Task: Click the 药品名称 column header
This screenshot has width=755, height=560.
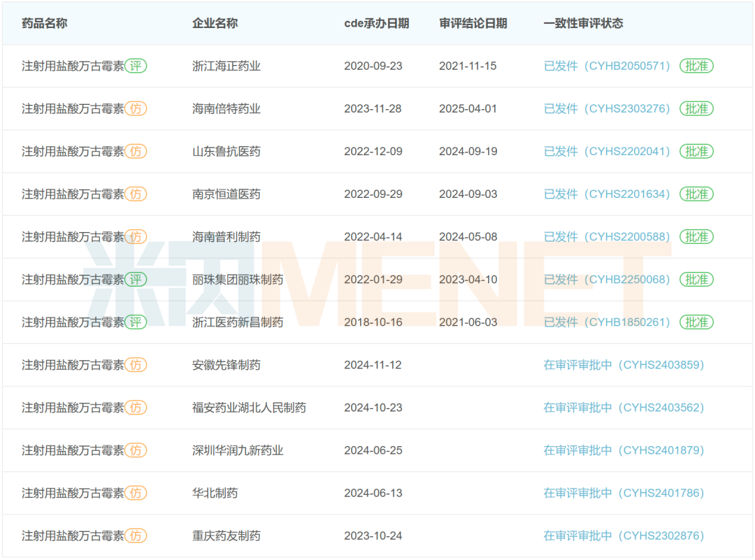Action: 44,23
